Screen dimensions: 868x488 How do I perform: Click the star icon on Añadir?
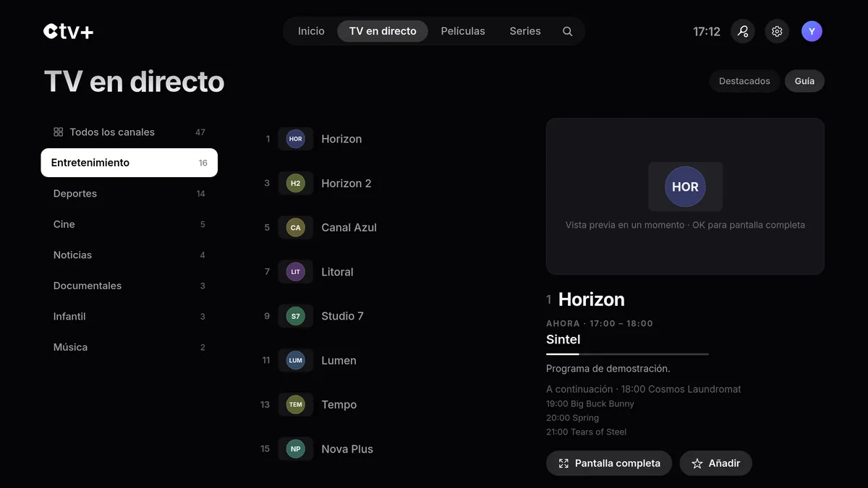[697, 463]
